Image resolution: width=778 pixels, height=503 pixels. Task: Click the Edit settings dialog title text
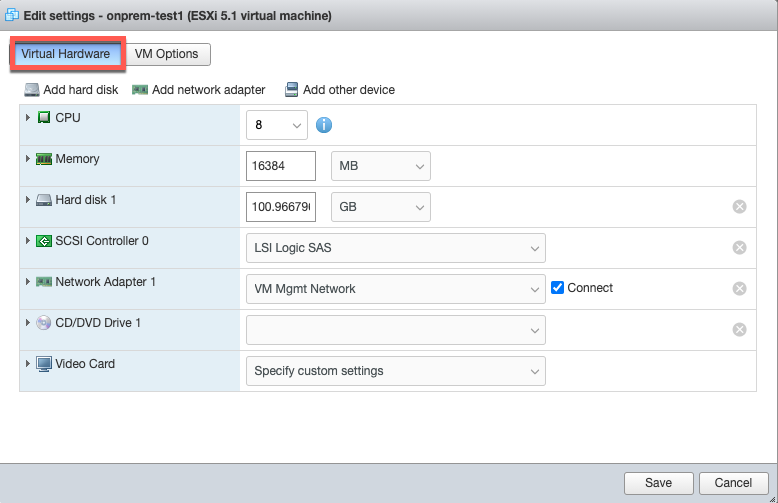click(178, 15)
